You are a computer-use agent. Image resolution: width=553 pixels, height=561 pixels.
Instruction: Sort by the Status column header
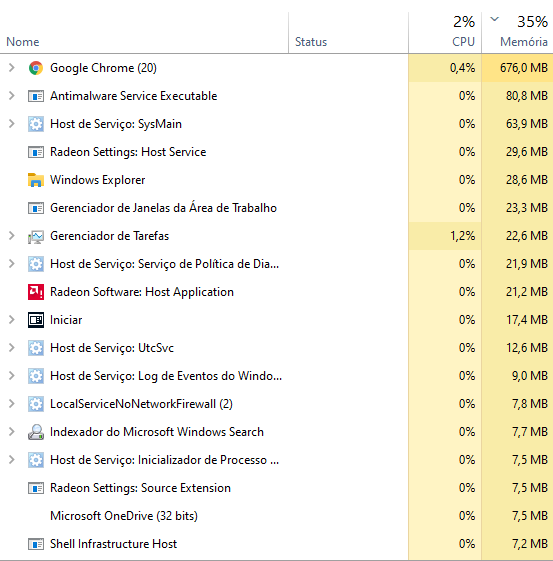coord(348,33)
